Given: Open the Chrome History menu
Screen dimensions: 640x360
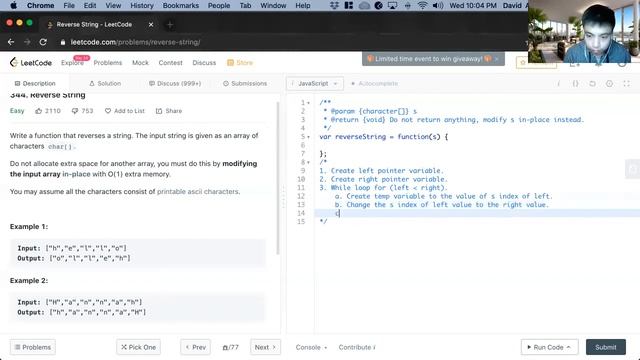Looking at the screenshot, I should [x=142, y=5].
